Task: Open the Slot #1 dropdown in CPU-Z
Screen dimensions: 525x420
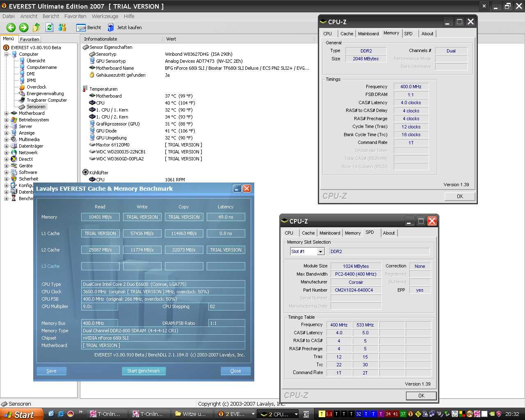Action: [x=321, y=251]
